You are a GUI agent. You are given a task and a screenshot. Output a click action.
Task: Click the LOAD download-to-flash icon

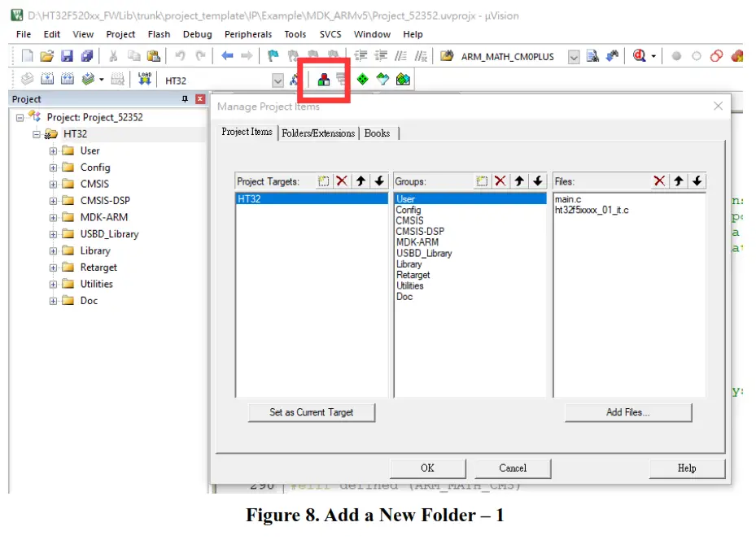pyautogui.click(x=145, y=79)
